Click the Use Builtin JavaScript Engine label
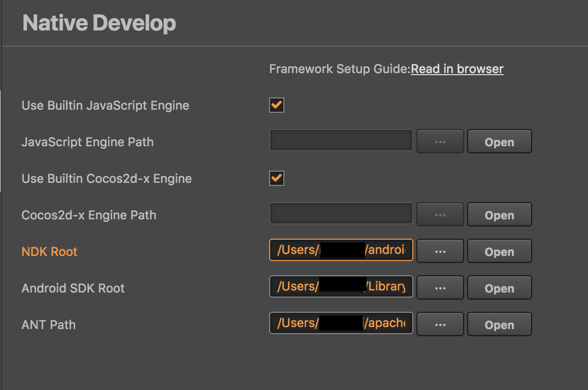Image resolution: width=588 pixels, height=390 pixels. [105, 106]
